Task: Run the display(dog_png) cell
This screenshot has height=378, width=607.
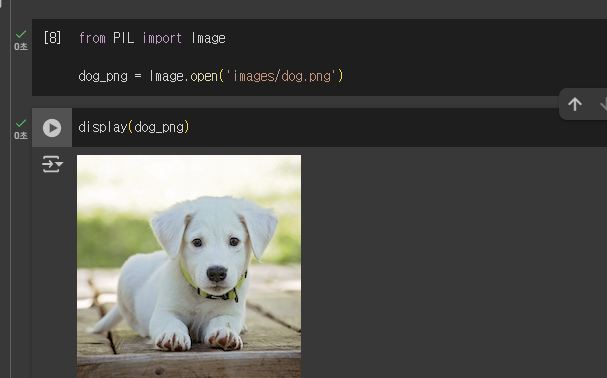Action: coord(52,128)
